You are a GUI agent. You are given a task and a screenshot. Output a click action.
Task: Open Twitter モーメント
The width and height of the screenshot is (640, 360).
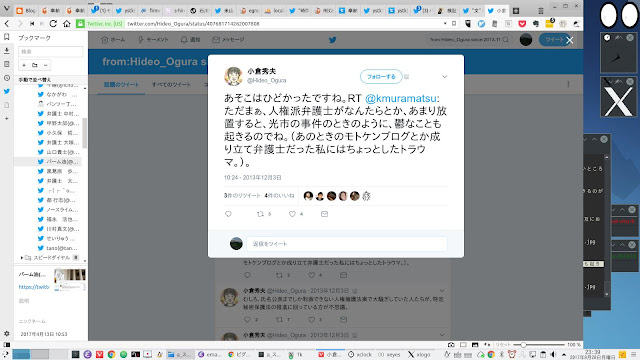click(x=153, y=40)
